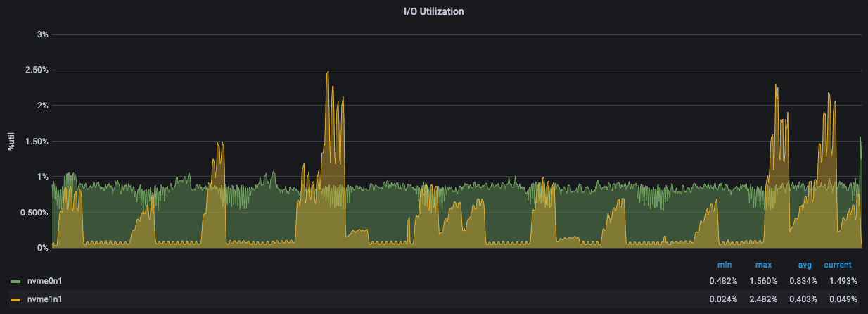Image resolution: width=868 pixels, height=314 pixels.
Task: Click the 2% y-axis label
Action: pos(42,106)
